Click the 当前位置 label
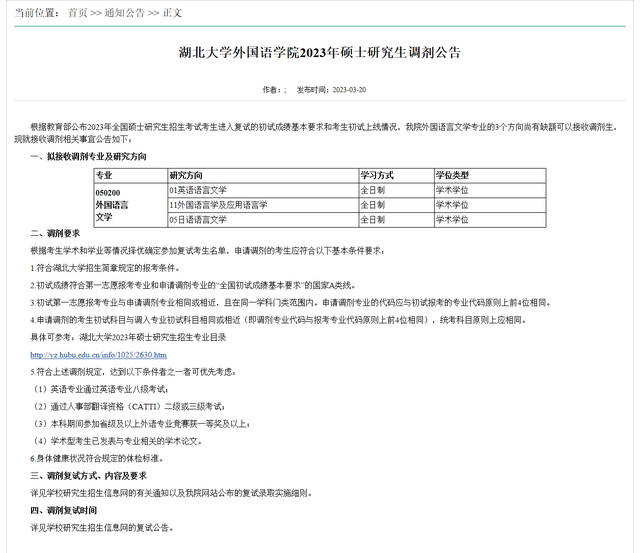This screenshot has height=553, width=640. pyautogui.click(x=35, y=13)
